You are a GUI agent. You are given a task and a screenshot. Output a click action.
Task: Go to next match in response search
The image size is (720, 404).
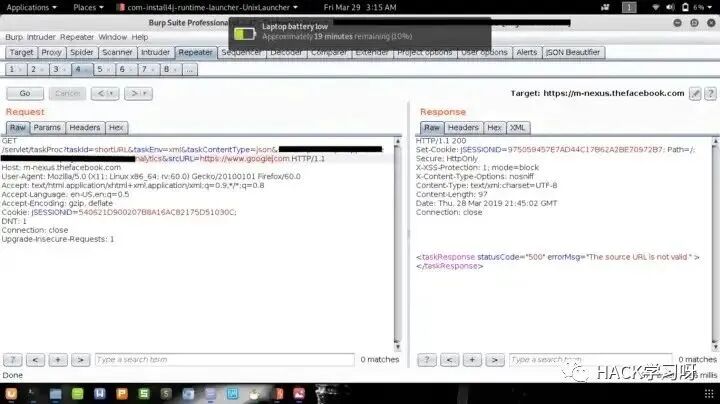[495, 360]
